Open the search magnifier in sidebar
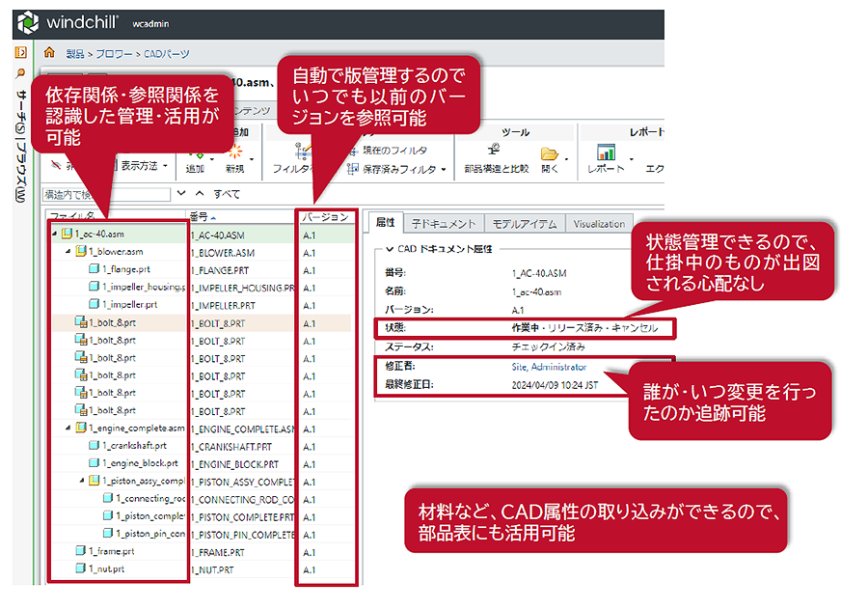Screen dimensions: 868x609 20,73
